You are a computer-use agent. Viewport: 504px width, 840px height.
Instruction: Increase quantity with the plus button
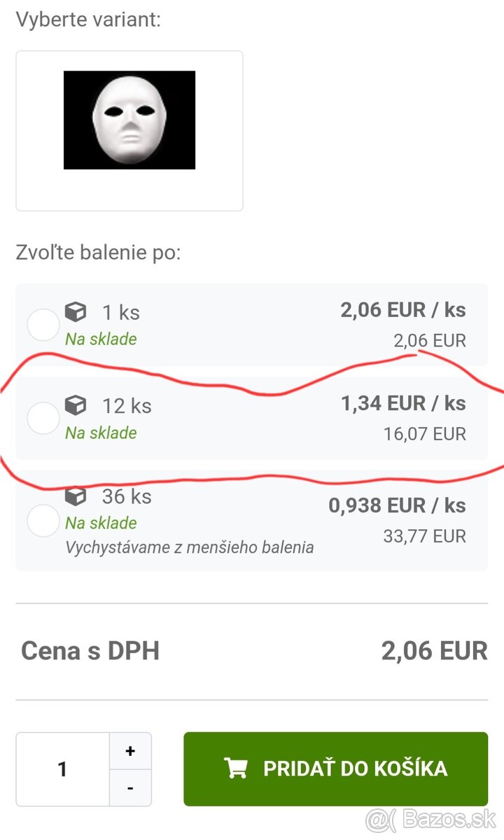[x=130, y=751]
